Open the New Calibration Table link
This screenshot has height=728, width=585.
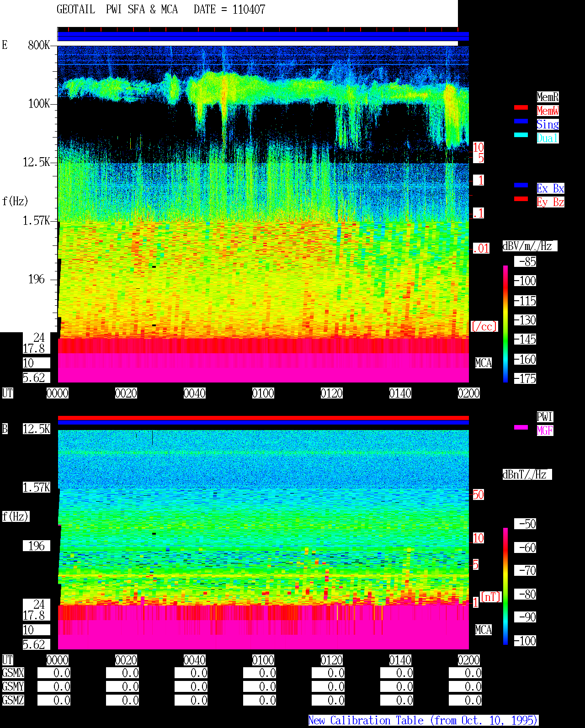(x=423, y=720)
